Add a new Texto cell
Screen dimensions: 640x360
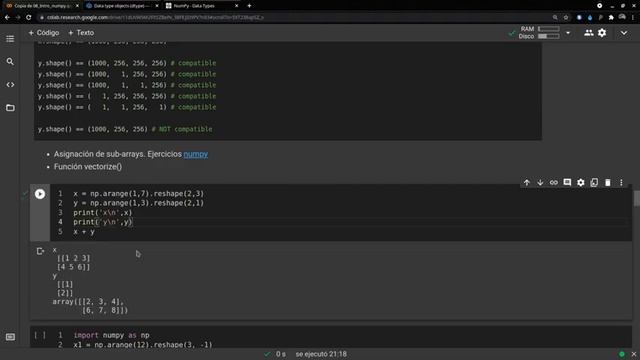point(81,33)
